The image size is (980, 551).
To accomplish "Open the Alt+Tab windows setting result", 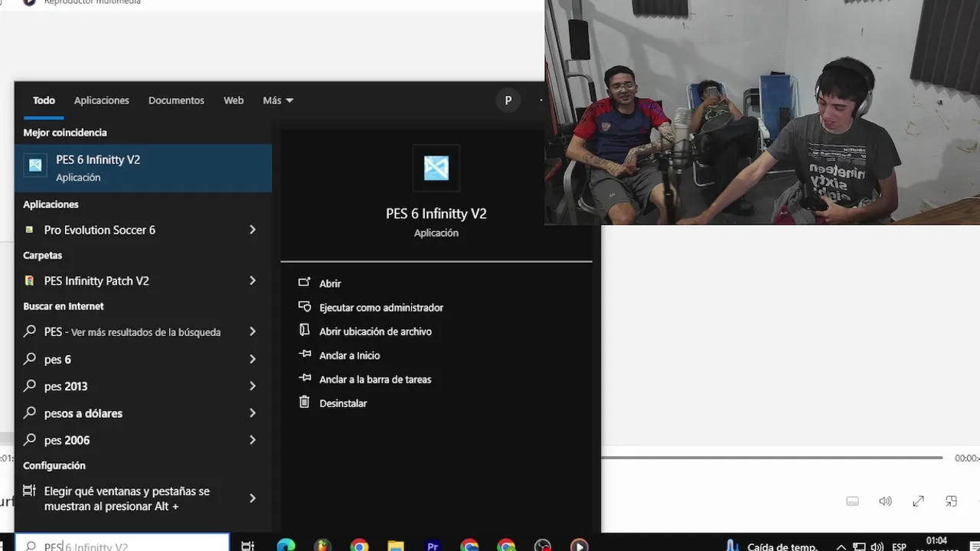I will [x=128, y=498].
